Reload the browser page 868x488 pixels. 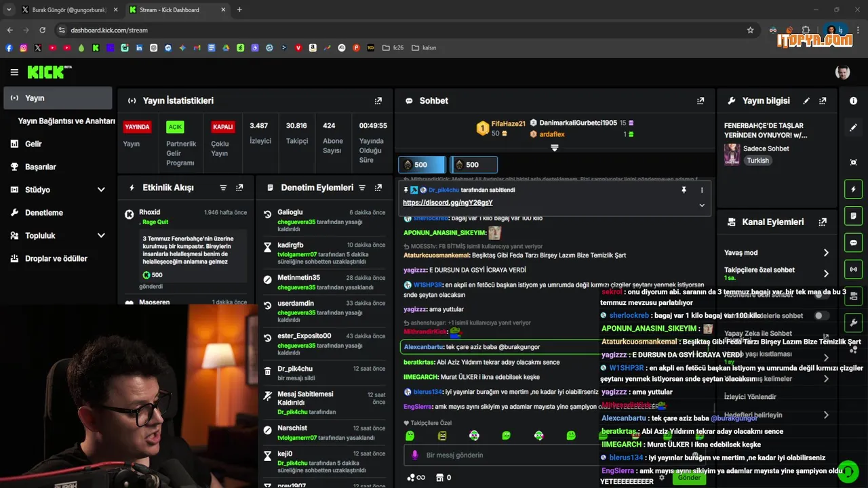42,30
